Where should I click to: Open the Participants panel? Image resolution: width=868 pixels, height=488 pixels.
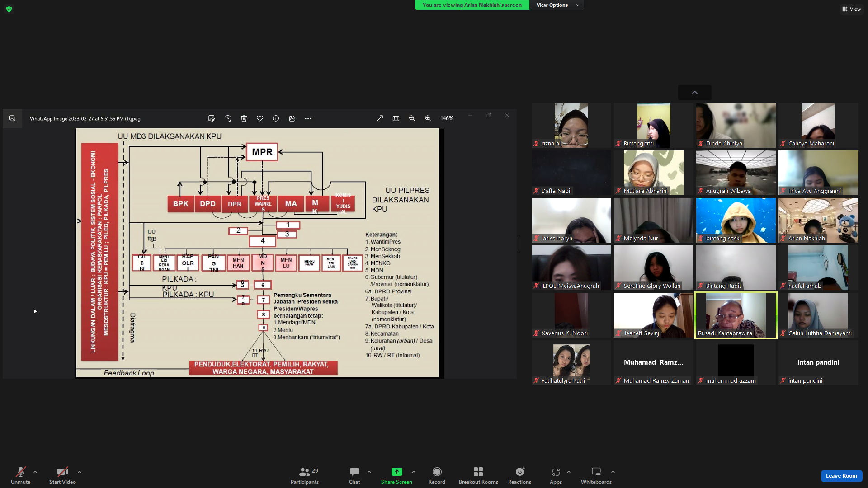click(305, 475)
